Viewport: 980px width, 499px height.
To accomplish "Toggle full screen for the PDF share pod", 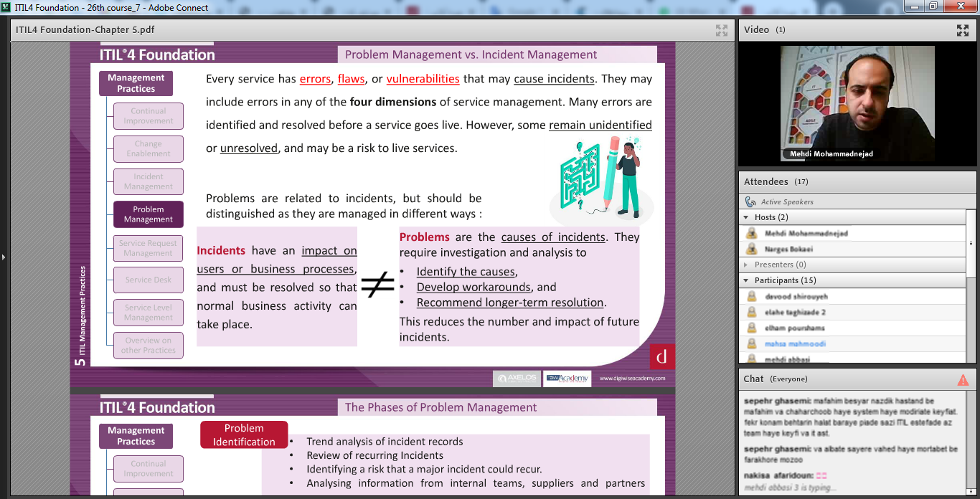I will click(x=722, y=30).
